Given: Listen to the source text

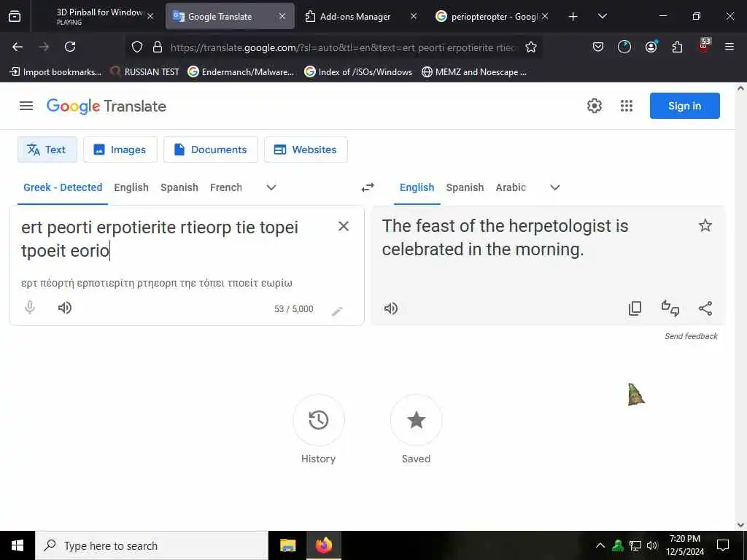Looking at the screenshot, I should pos(65,308).
